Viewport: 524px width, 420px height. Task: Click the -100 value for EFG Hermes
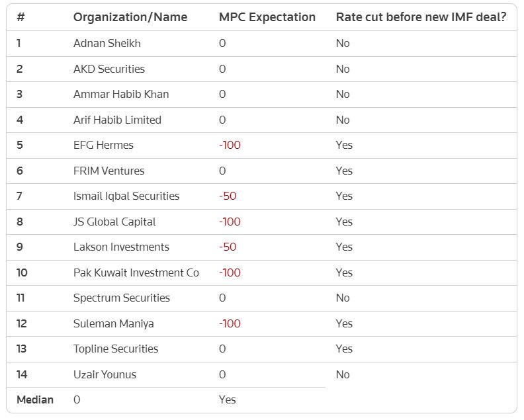pos(230,145)
